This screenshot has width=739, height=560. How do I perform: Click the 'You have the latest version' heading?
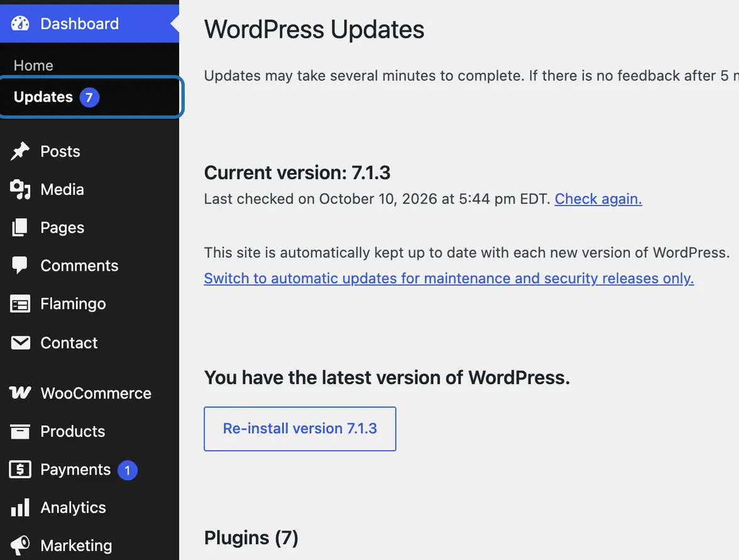[x=387, y=378]
